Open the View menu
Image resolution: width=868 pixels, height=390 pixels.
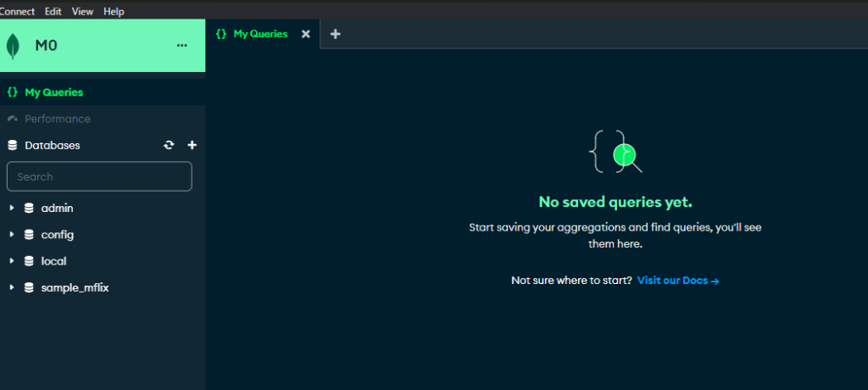tap(82, 12)
